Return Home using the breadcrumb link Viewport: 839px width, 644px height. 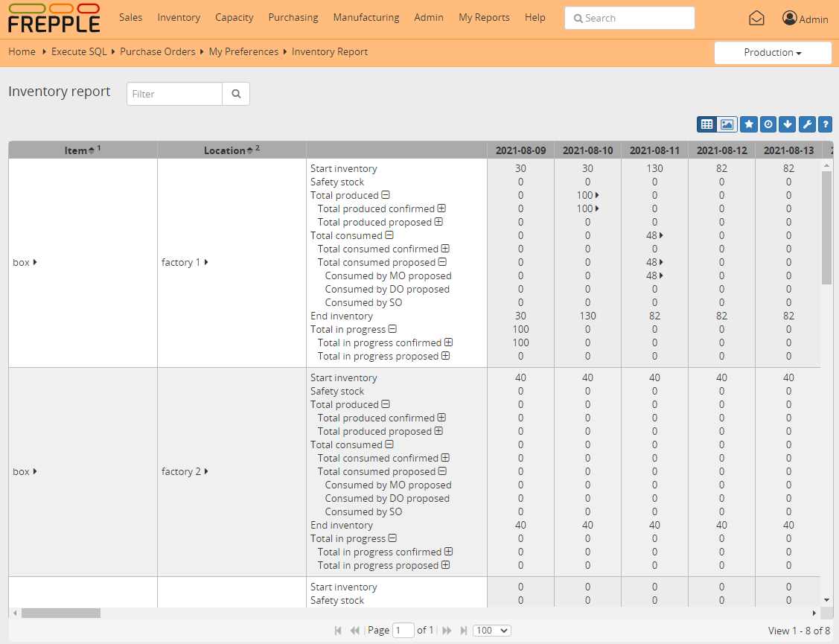22,51
